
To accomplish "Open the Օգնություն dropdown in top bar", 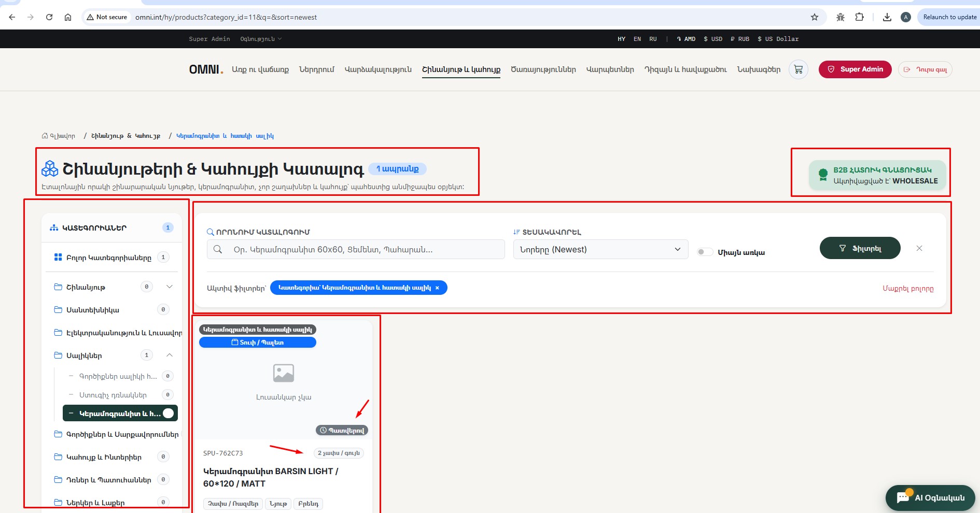I will click(x=261, y=39).
